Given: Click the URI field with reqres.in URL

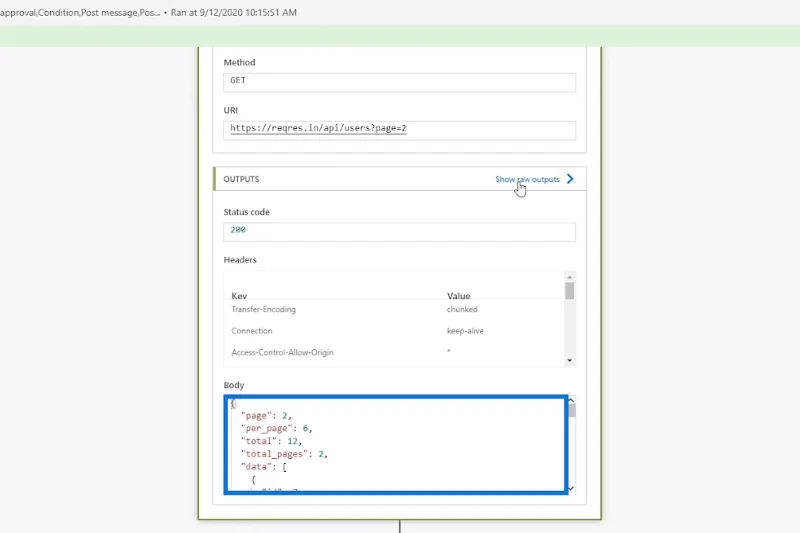Looking at the screenshot, I should [x=399, y=131].
